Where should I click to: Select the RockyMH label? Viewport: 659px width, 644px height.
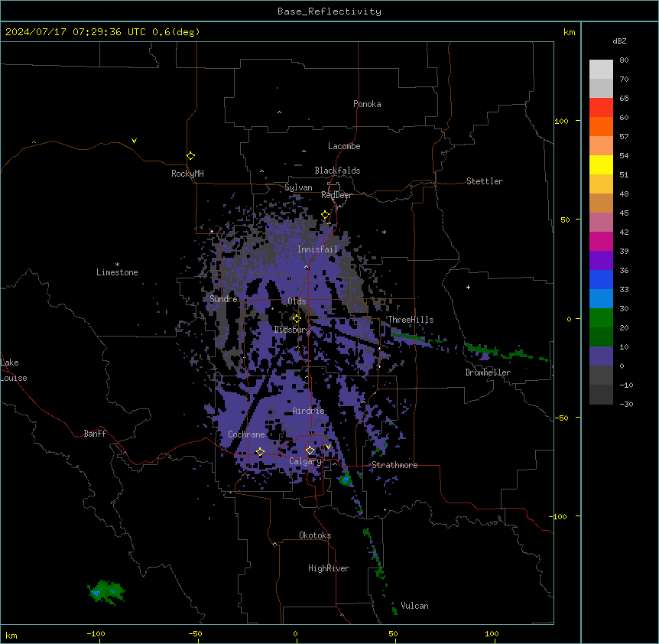(x=187, y=174)
